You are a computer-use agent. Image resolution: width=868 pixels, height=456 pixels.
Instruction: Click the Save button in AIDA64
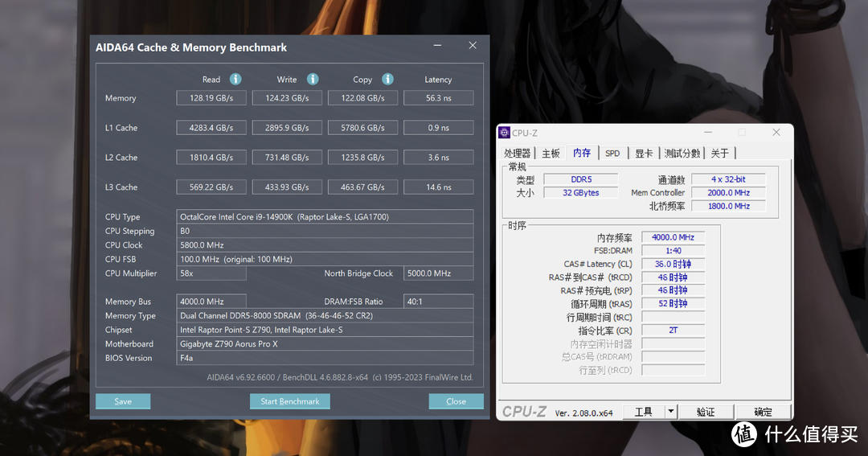point(123,401)
